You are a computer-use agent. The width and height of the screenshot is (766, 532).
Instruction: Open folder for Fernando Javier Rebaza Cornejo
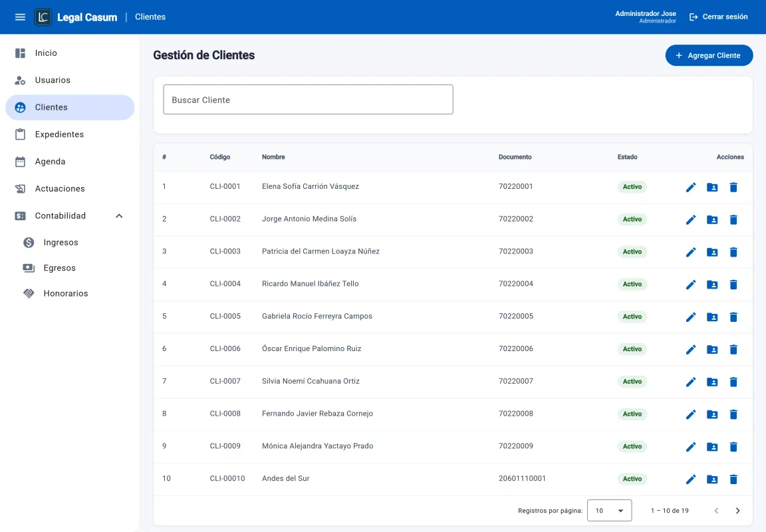[x=712, y=415]
